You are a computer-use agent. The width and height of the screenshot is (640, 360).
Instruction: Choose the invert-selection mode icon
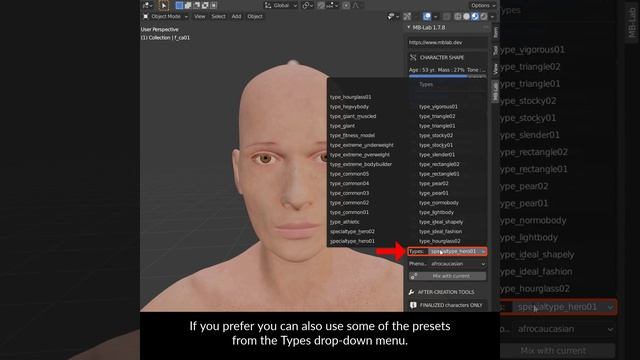click(205, 5)
